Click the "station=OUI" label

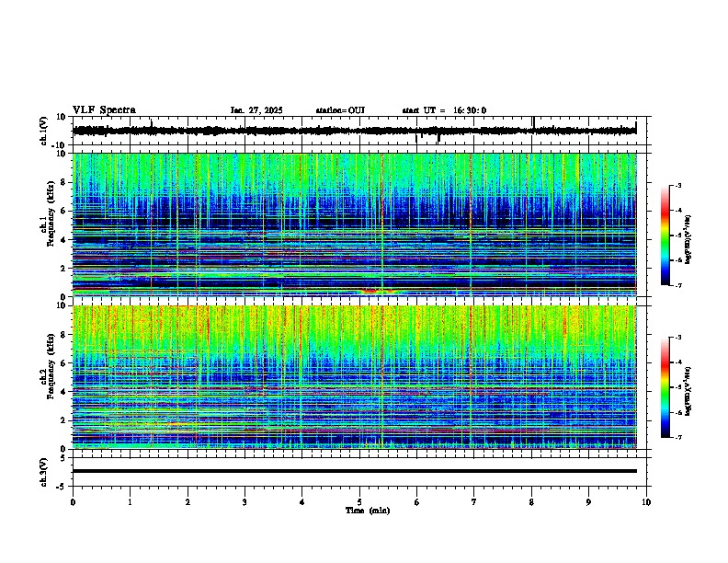point(340,110)
